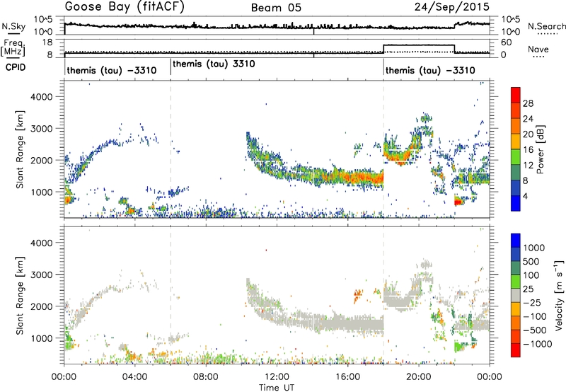This screenshot has height=392, width=566.
Task: Click the '1000' tick on Velocity colorbar
Action: tap(534, 248)
